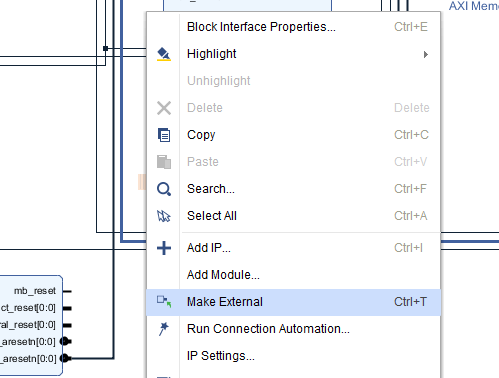Select Search... menu entry
The width and height of the screenshot is (499, 378).
point(294,189)
